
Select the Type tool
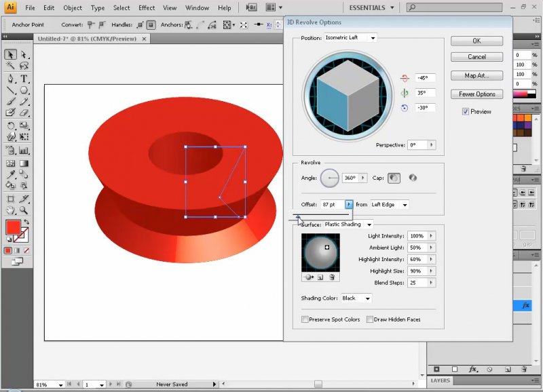[x=24, y=78]
